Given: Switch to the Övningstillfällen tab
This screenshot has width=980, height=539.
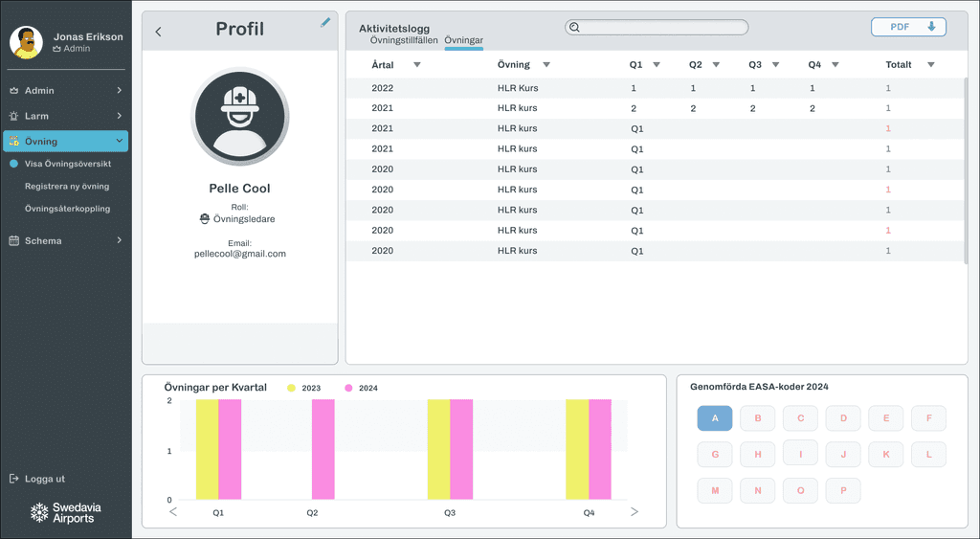Looking at the screenshot, I should tap(404, 40).
